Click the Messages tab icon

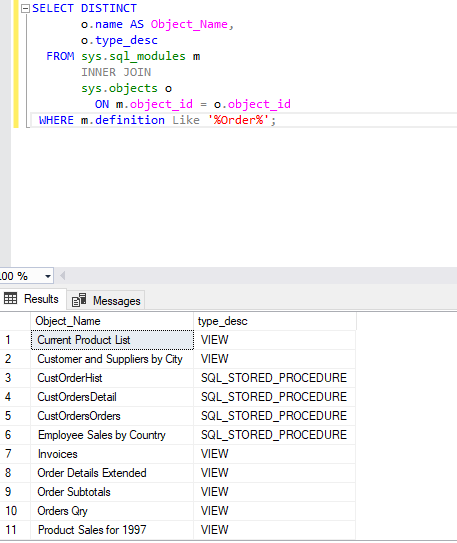point(79,300)
